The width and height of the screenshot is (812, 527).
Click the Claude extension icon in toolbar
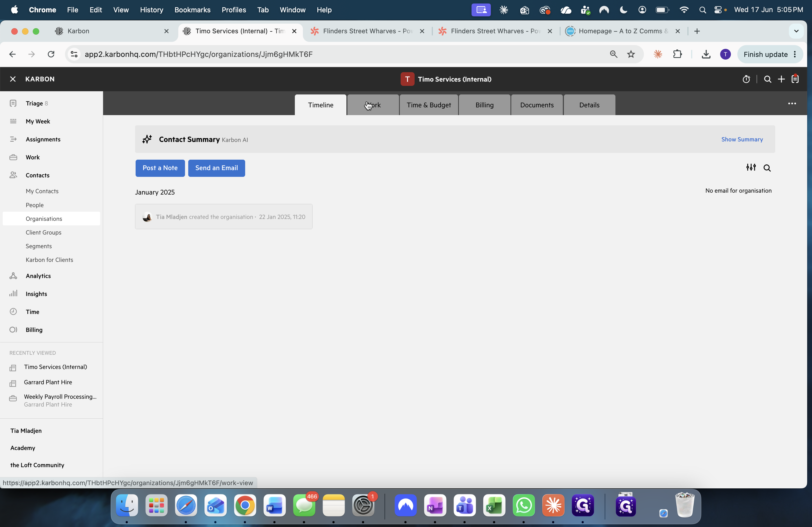point(658,54)
